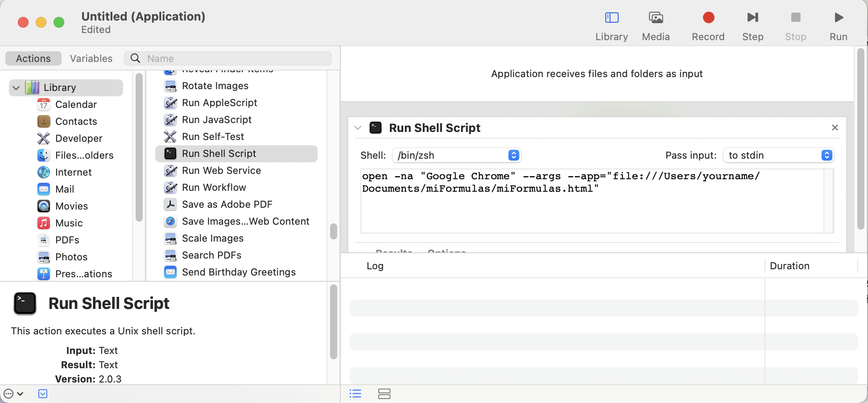This screenshot has height=403, width=868.
Task: Toggle the Library panel in the toolbar
Action: (x=612, y=26)
